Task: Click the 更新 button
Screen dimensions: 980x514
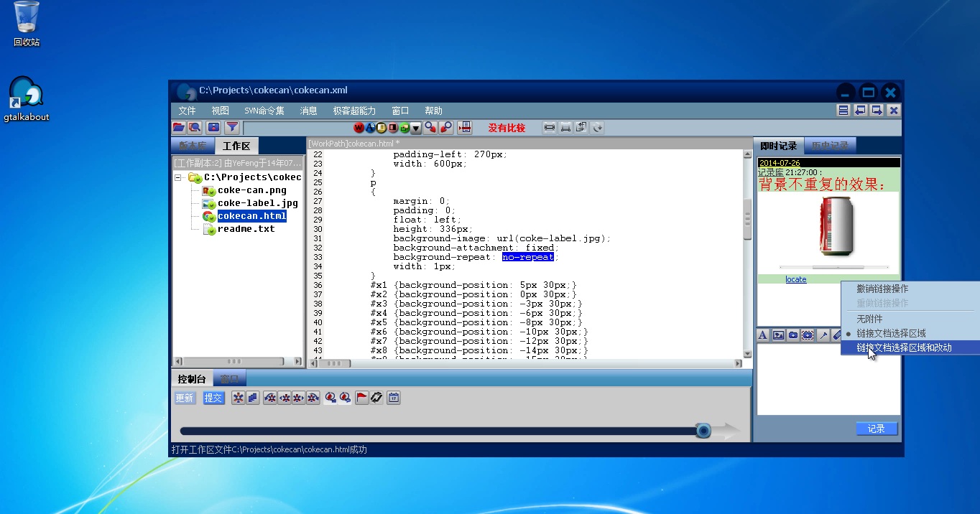Action: pyautogui.click(x=185, y=398)
